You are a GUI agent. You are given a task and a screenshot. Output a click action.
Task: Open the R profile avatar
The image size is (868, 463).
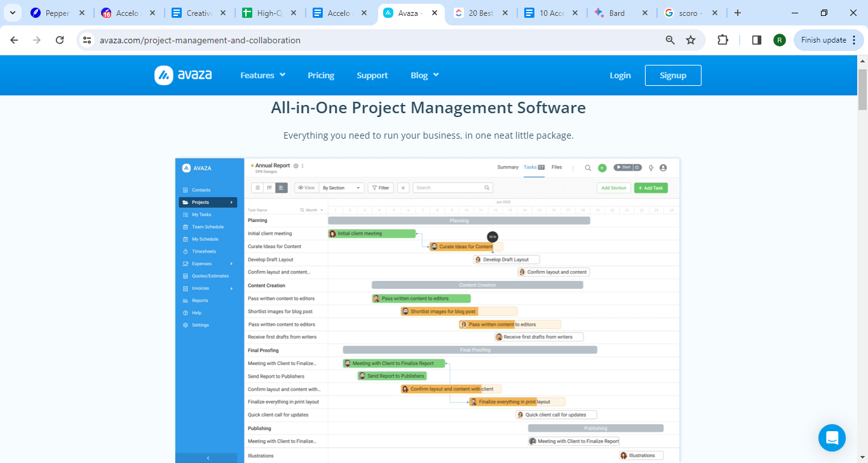click(x=780, y=40)
